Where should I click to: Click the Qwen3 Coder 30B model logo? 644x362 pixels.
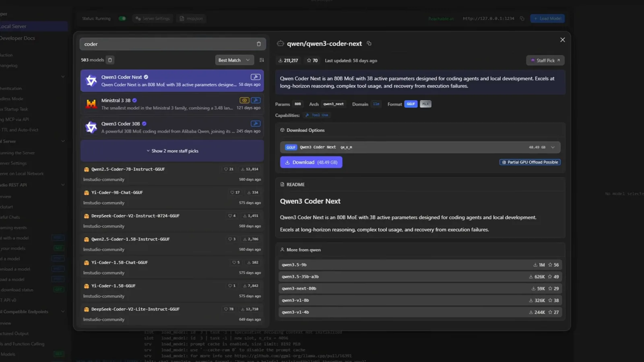pyautogui.click(x=91, y=127)
